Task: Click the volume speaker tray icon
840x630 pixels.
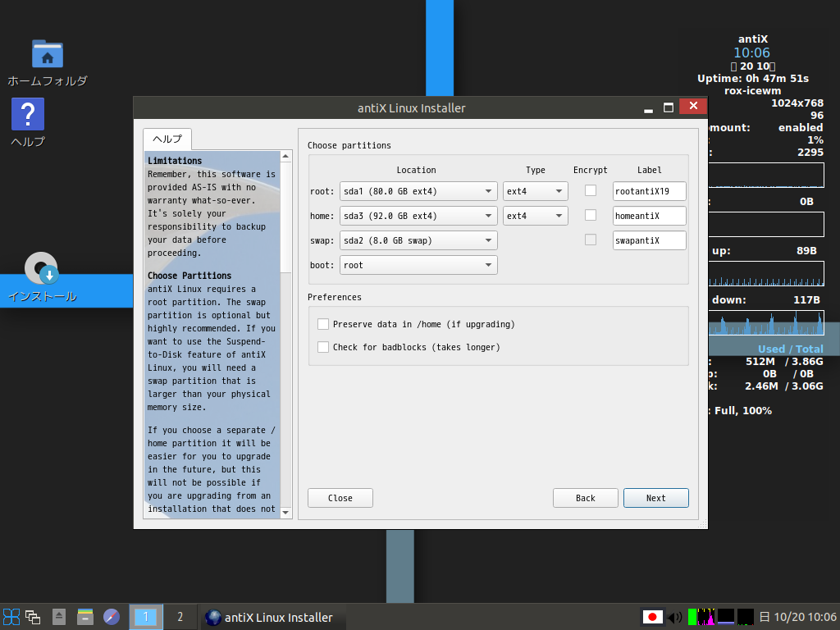Action: (675, 617)
